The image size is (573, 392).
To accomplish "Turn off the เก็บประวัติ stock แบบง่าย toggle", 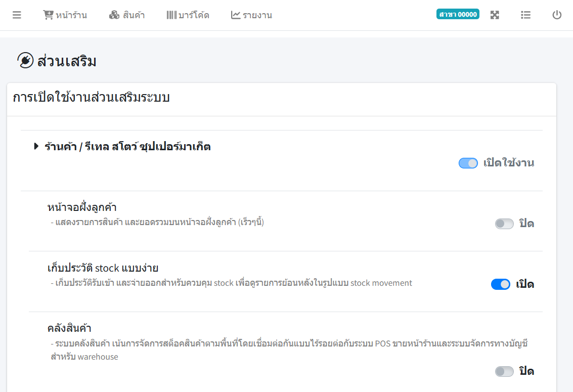I will (x=500, y=284).
